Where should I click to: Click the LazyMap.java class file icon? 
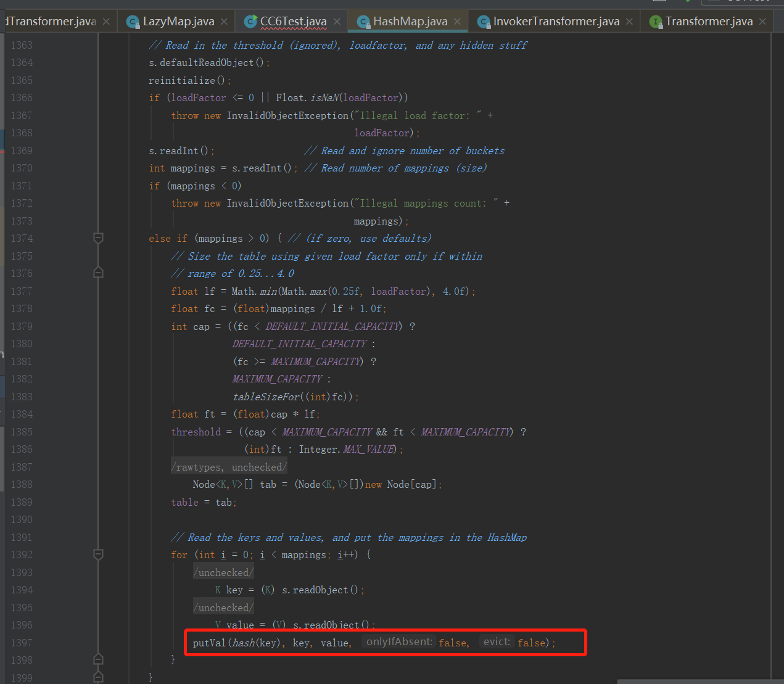click(132, 22)
